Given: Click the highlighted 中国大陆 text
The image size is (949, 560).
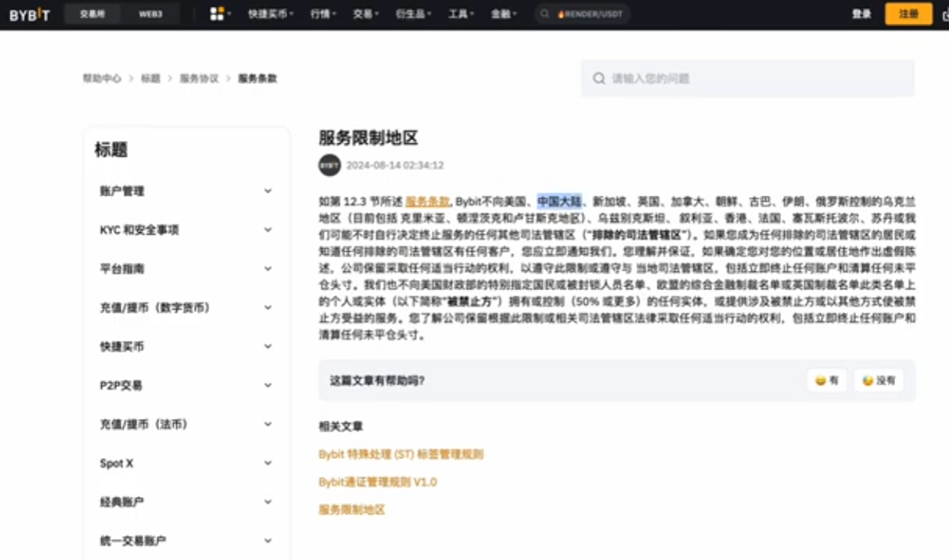Looking at the screenshot, I should tap(559, 201).
